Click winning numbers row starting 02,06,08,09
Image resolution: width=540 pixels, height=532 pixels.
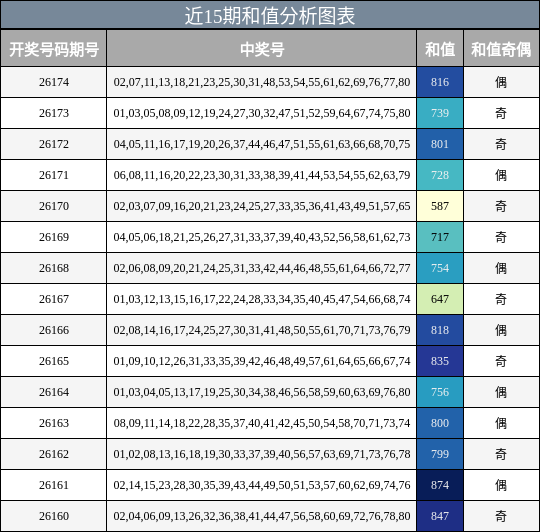[262, 268]
